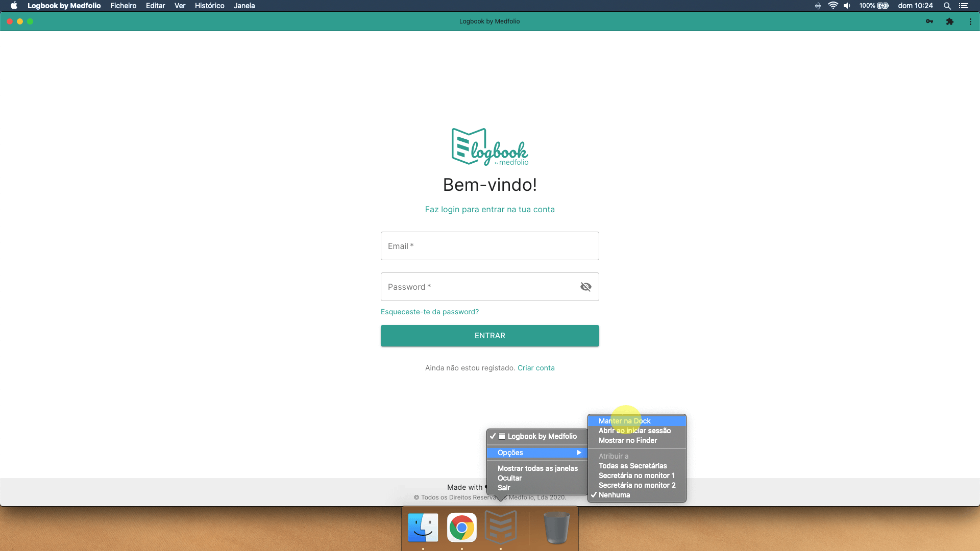Screen dimensions: 980x551
Task: Click the ENTRAR login button
Action: click(490, 336)
